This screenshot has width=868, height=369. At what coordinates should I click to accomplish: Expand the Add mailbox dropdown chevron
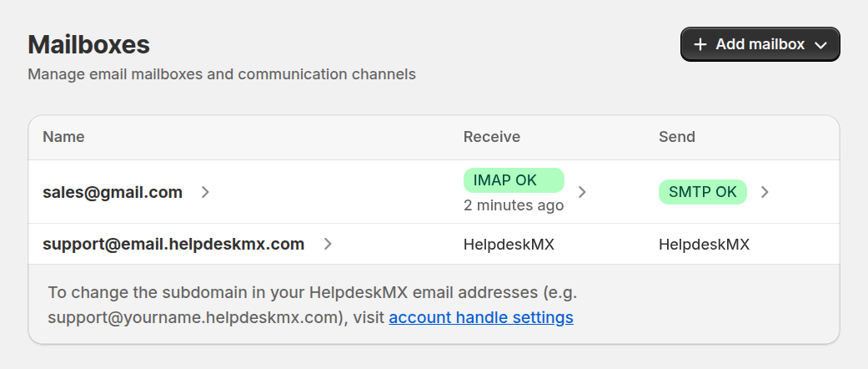pos(820,45)
